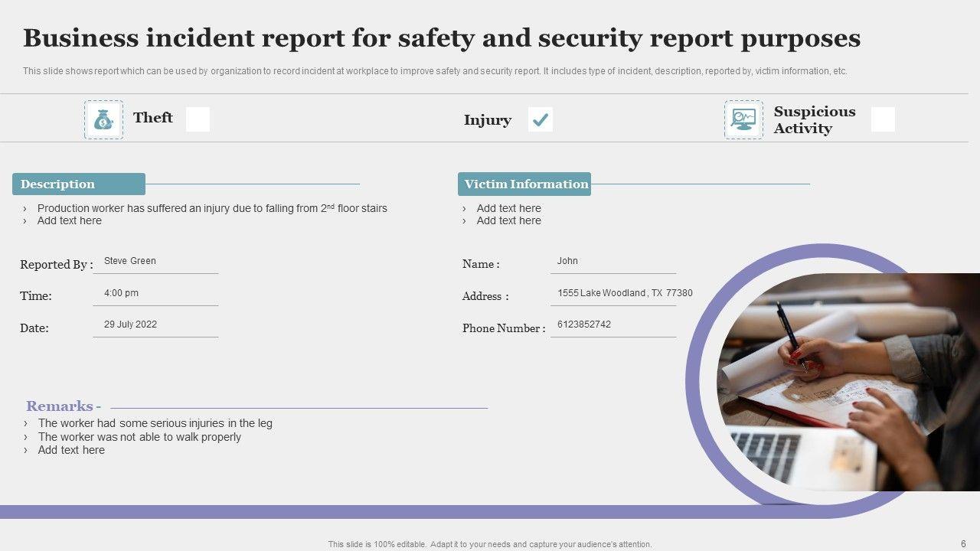Select the Address field 1555 Lake Woodland
This screenshot has width=980, height=551.
pos(624,293)
